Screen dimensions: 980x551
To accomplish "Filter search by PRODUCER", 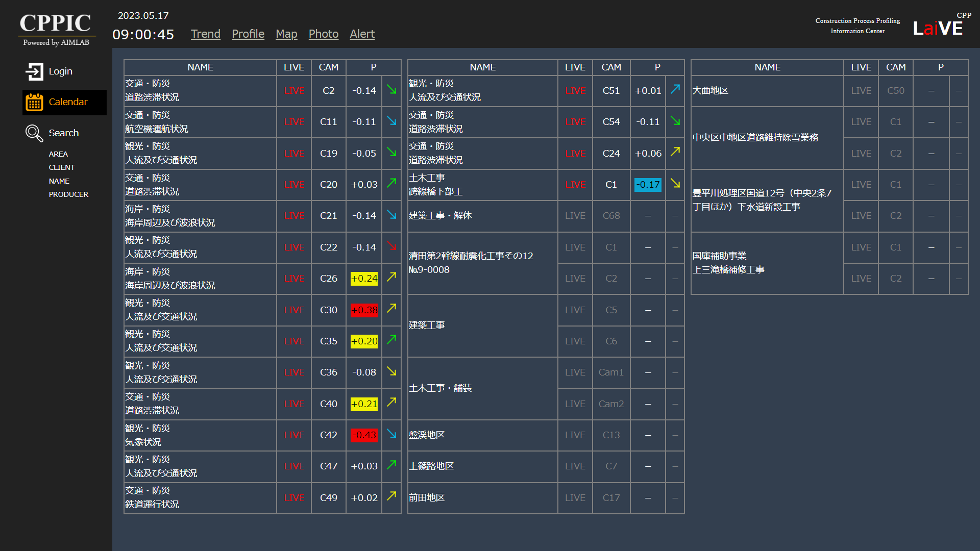I will pos(68,194).
